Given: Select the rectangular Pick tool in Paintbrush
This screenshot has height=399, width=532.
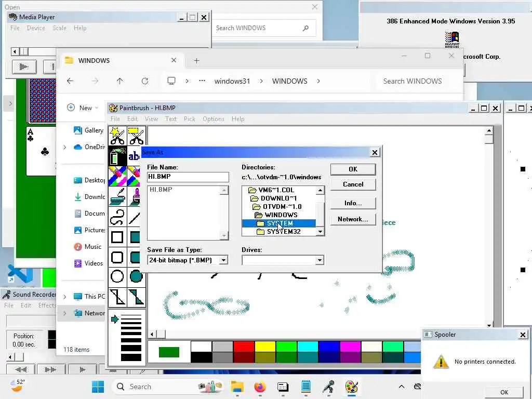Looking at the screenshot, I should pyautogui.click(x=137, y=136).
